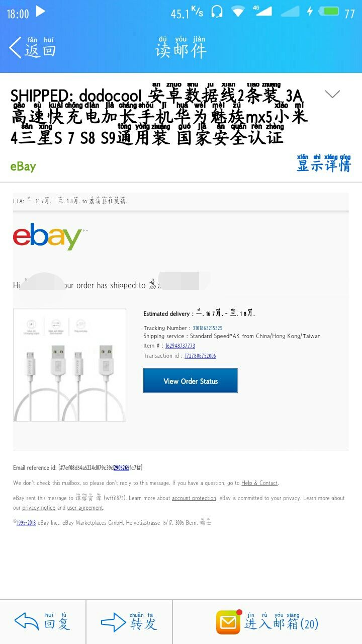Tap the forward arrow icon
Viewport: 362px width, 644px height.
[x=113, y=622]
